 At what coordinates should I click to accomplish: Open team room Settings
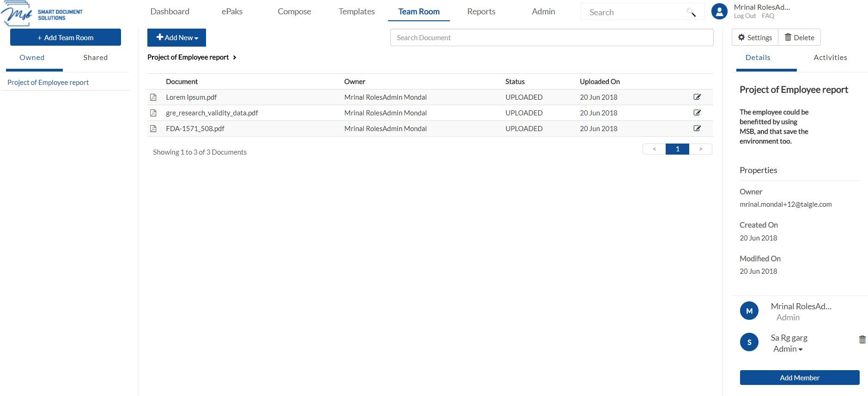[755, 37]
